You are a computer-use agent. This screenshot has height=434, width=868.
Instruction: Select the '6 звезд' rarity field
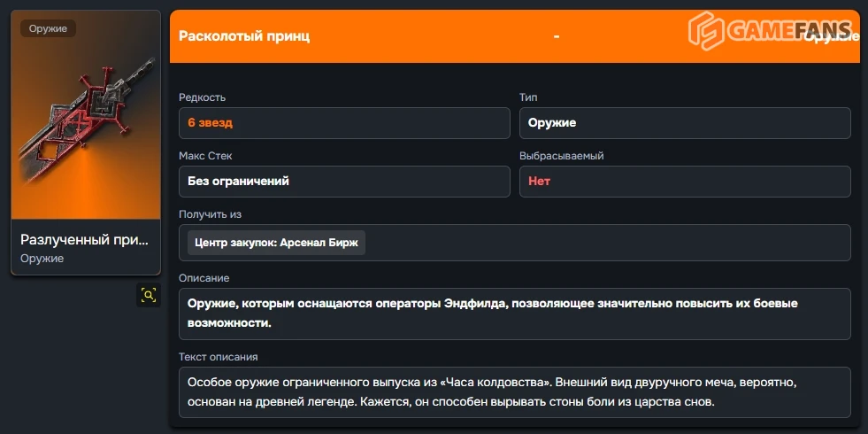[x=344, y=123]
